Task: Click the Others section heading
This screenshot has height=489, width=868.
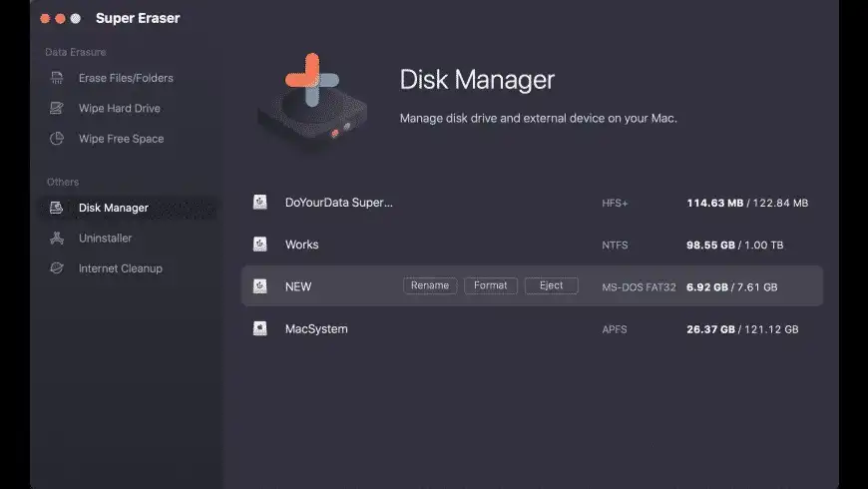Action: tap(63, 183)
